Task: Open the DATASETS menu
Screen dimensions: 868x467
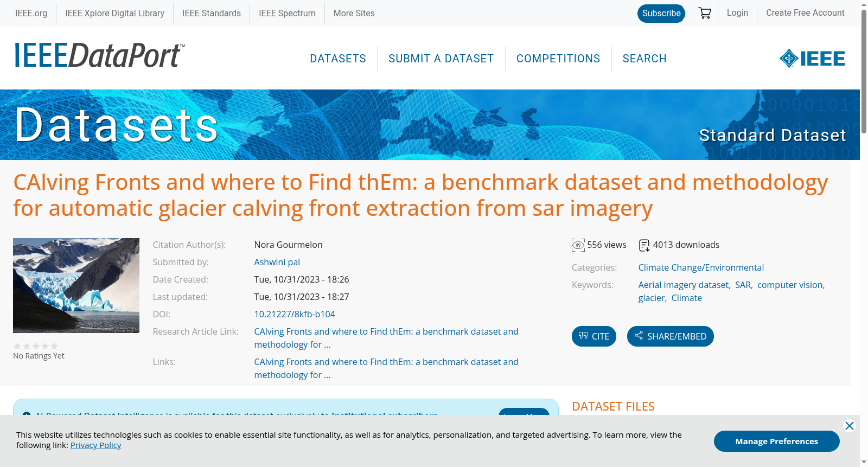Action: point(338,59)
